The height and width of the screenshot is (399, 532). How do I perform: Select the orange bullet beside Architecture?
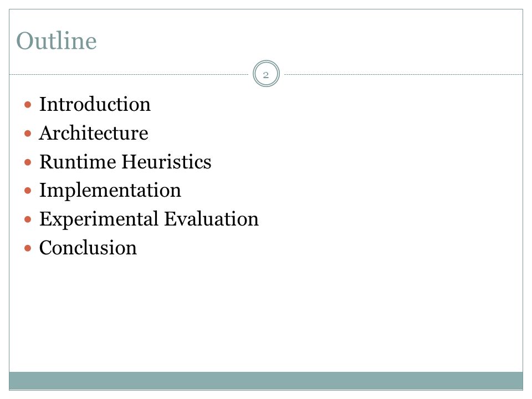click(x=28, y=134)
